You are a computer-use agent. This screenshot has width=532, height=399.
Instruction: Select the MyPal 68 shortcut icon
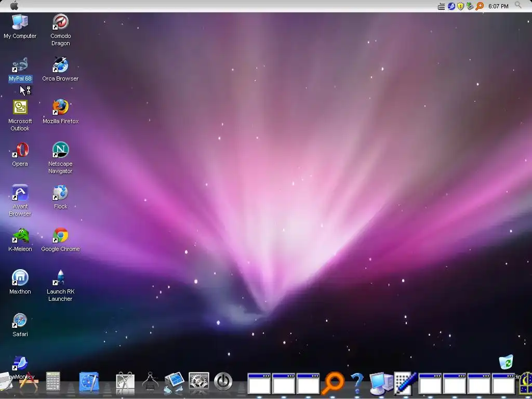20,65
